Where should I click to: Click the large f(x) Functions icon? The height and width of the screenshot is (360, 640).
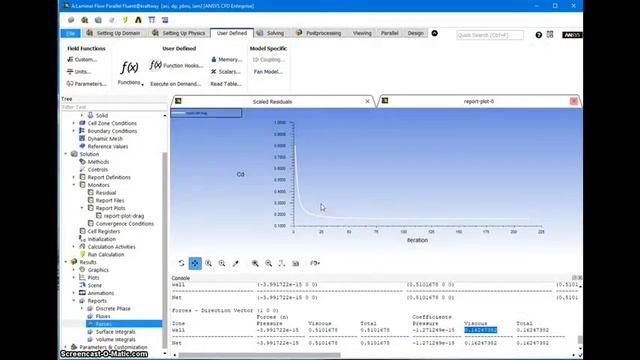coord(129,67)
